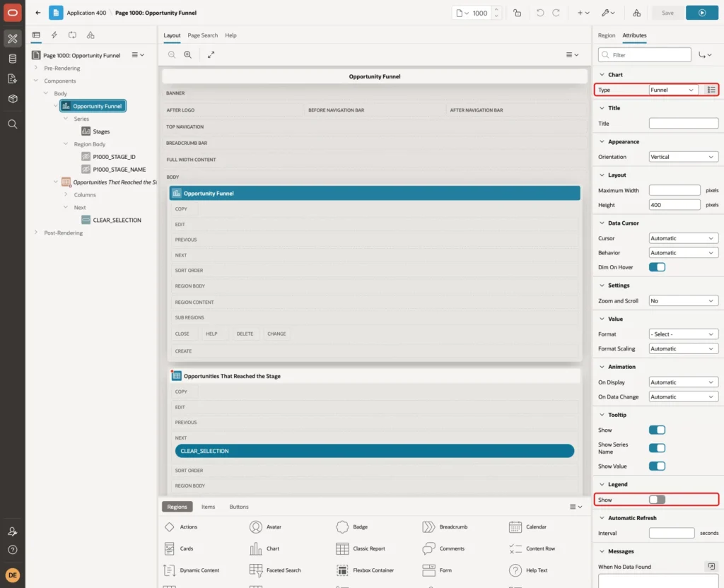Open the help question mark icon
This screenshot has width=724, height=588.
click(13, 550)
